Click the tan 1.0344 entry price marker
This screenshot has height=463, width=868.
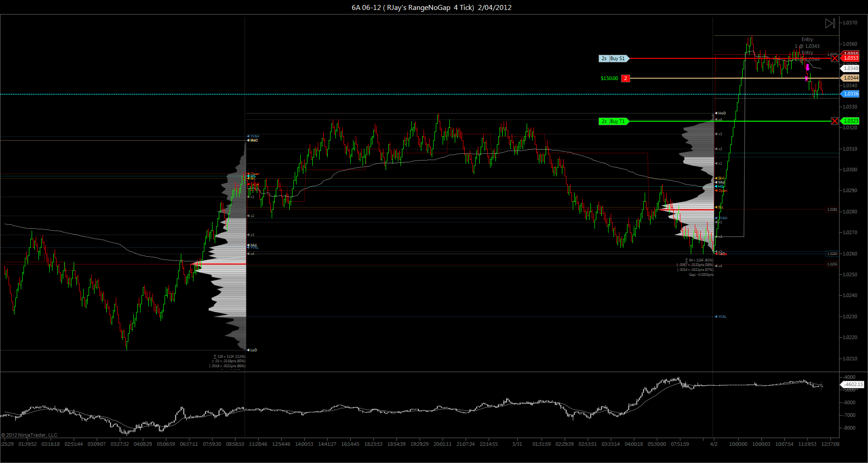(850, 78)
